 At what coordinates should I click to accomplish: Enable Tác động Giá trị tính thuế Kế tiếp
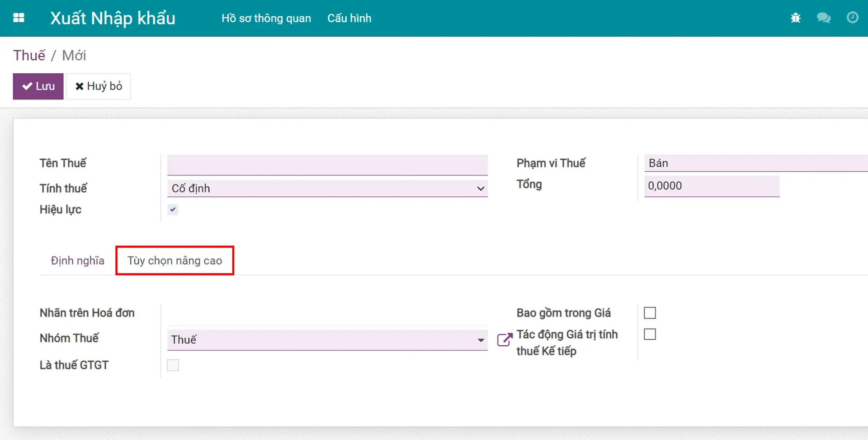(650, 334)
